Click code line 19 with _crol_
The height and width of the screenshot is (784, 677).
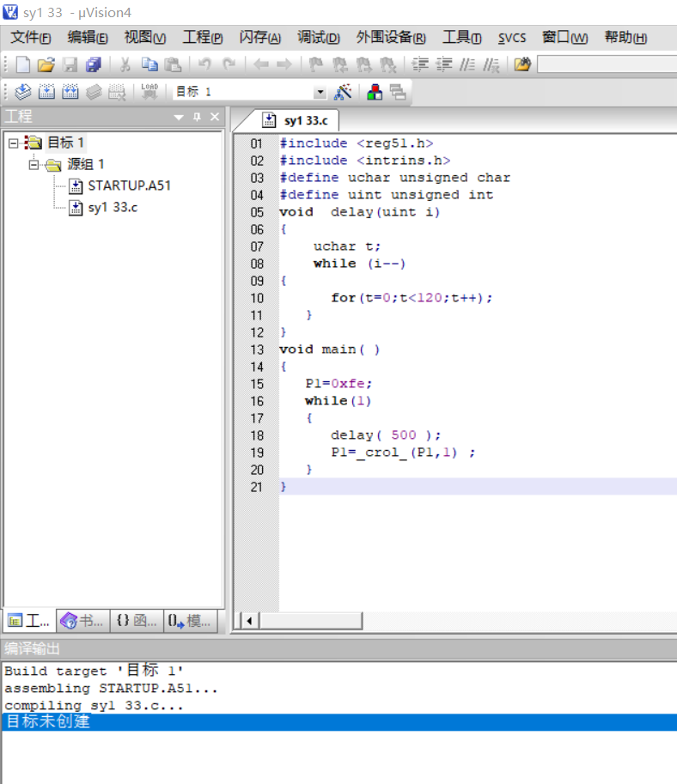point(403,453)
